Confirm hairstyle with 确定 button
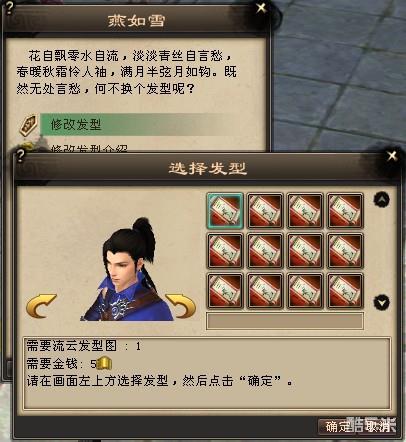406x442 pixels. pos(338,427)
